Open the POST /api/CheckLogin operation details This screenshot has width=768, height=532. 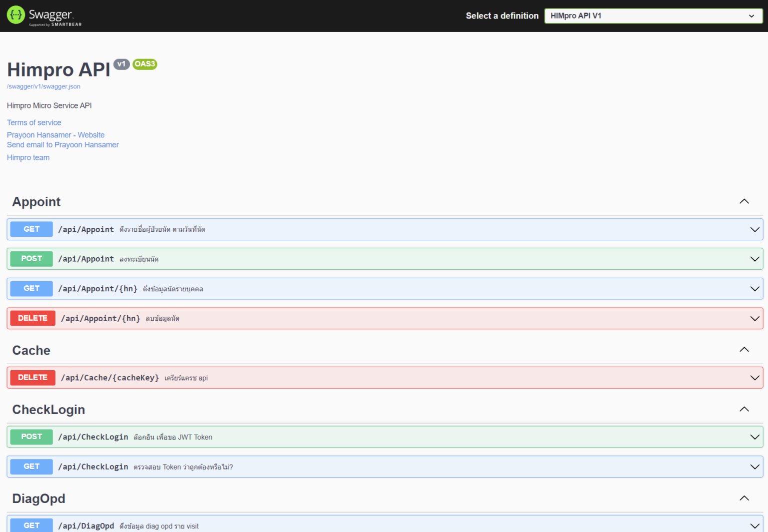click(x=754, y=437)
